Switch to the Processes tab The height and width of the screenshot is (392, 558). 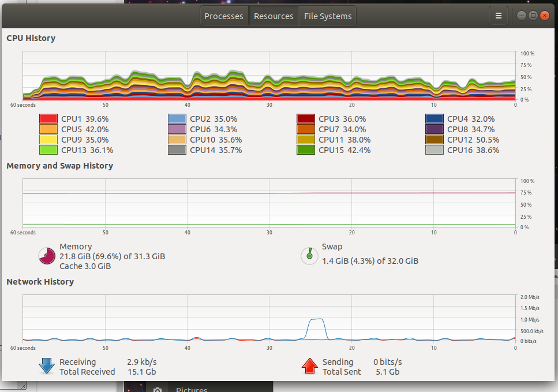pos(224,16)
